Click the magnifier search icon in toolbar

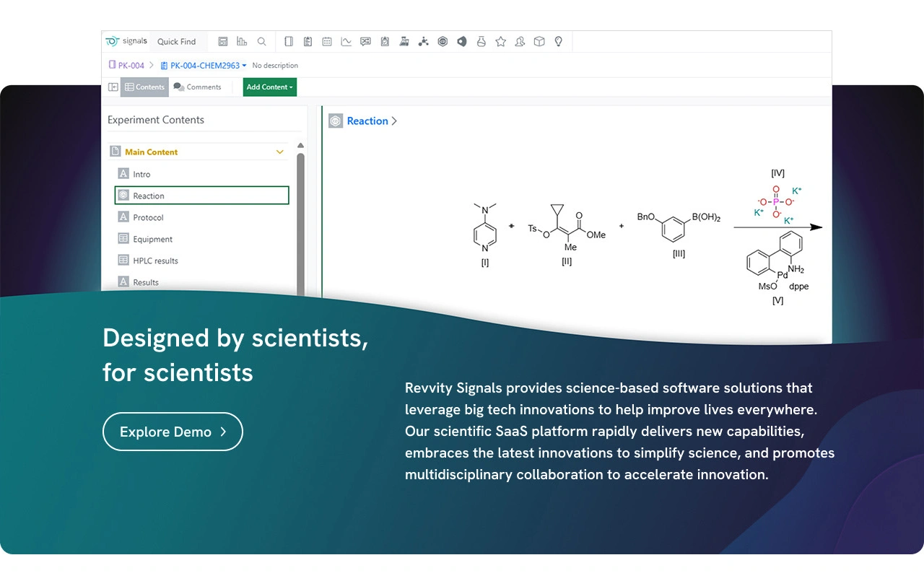click(x=261, y=42)
